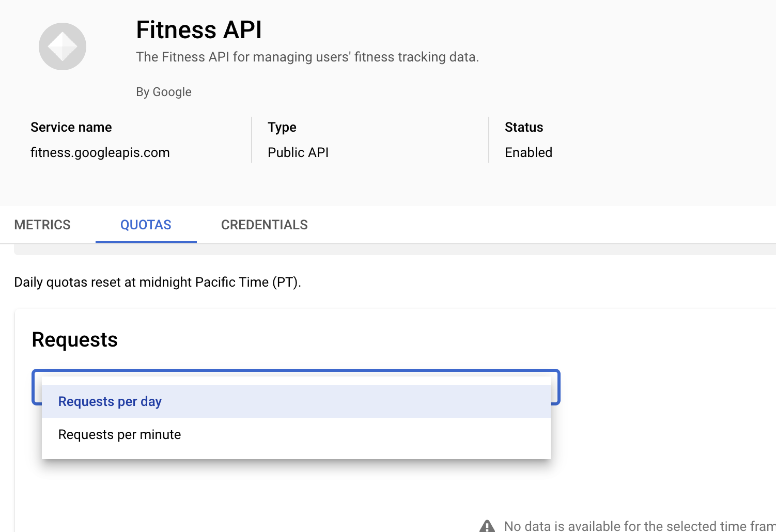Click the 'fitness.googleapis.com' service name

click(100, 152)
